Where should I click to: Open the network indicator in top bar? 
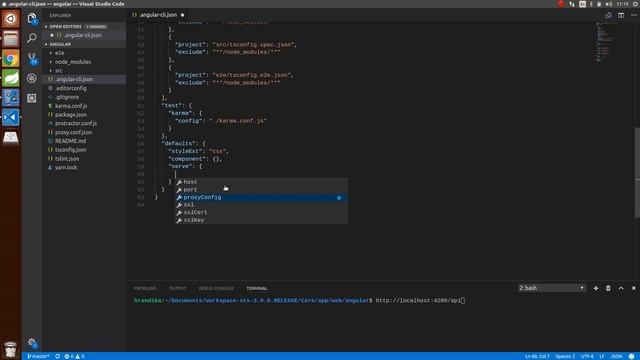(572, 4)
